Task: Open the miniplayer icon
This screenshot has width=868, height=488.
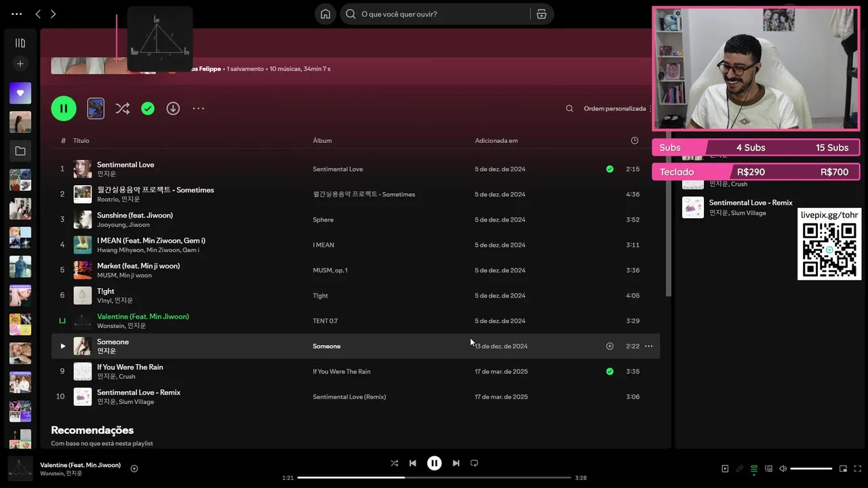Action: click(843, 468)
